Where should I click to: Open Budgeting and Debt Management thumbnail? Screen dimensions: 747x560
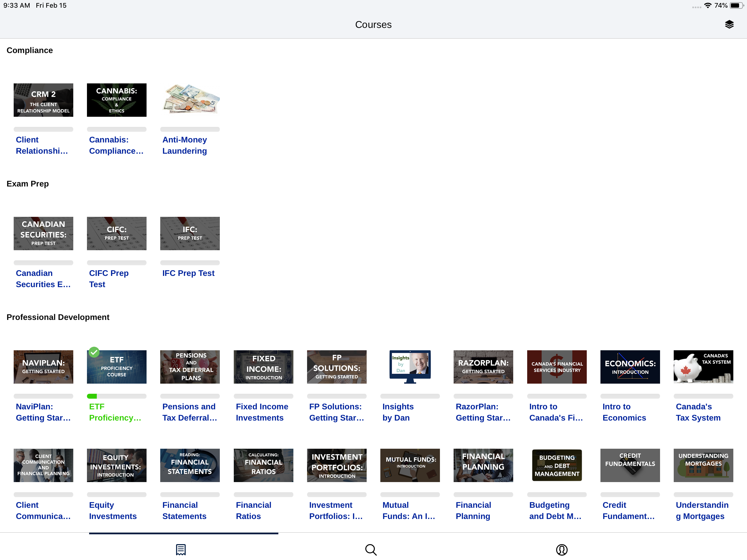(x=556, y=465)
